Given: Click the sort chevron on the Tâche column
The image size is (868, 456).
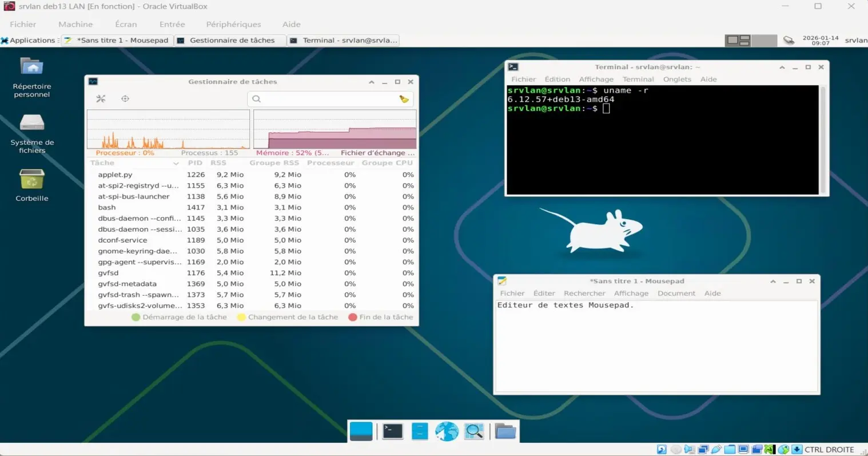Looking at the screenshot, I should 176,163.
